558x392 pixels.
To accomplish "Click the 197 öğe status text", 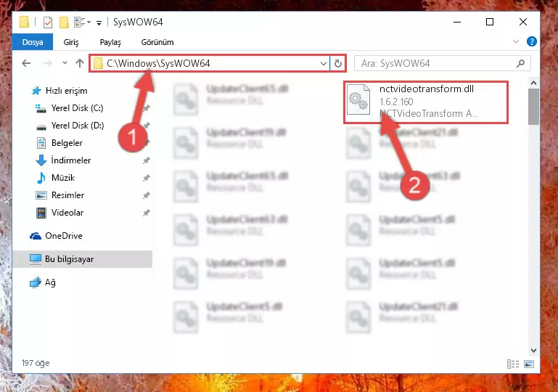I will click(x=36, y=363).
